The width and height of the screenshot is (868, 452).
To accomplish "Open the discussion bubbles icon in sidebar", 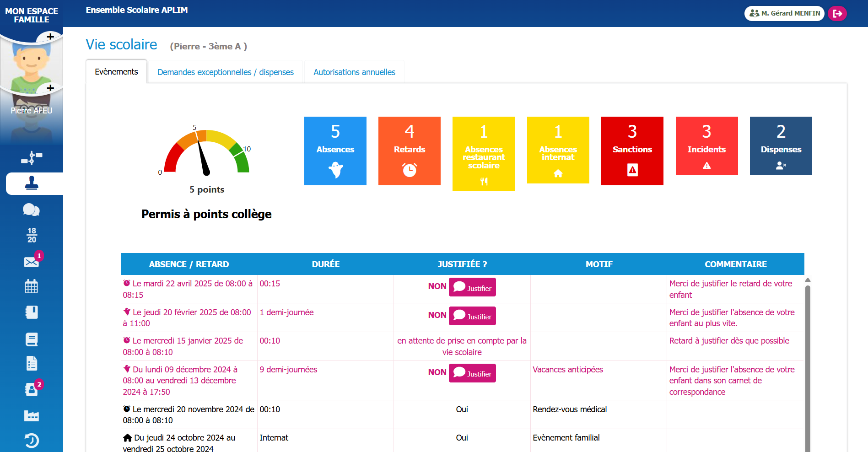I will point(32,210).
